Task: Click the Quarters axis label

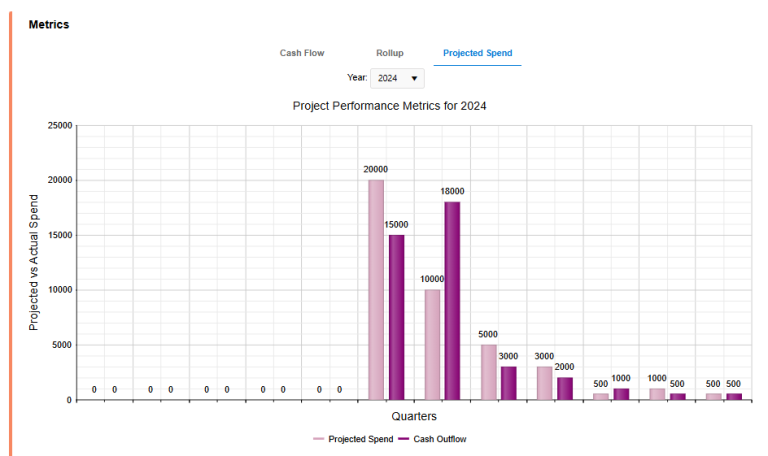Action: [413, 416]
